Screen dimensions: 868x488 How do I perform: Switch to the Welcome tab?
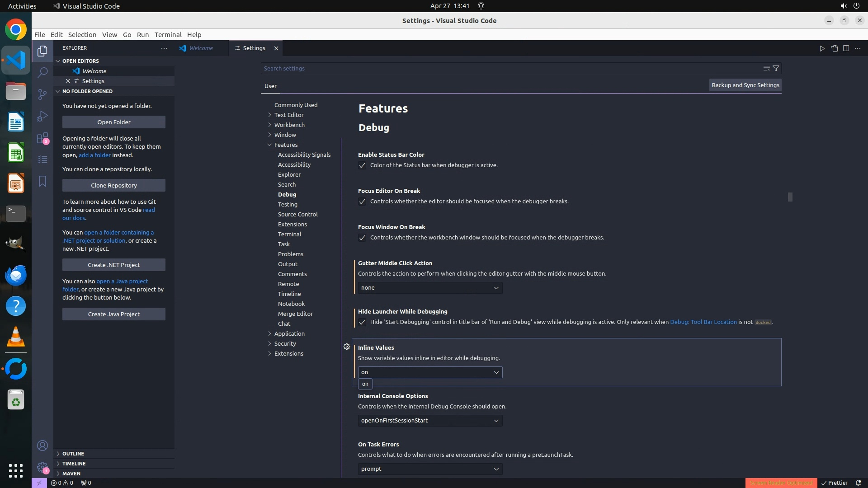201,48
